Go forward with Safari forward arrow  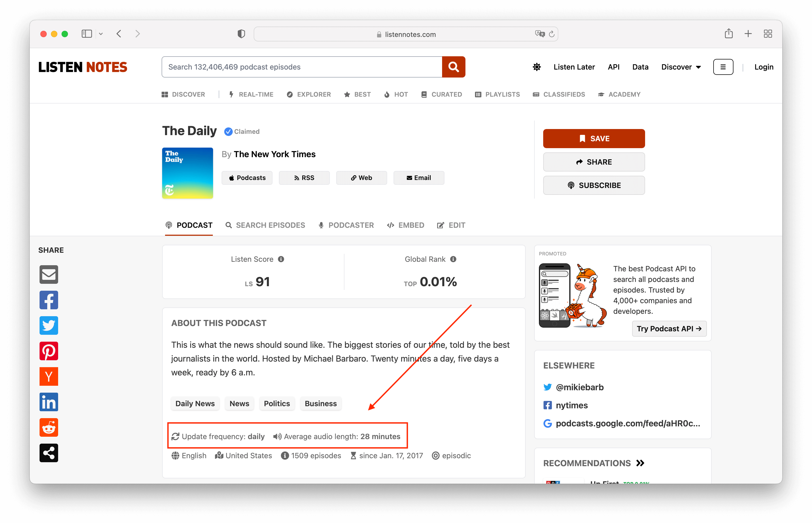[x=137, y=34]
